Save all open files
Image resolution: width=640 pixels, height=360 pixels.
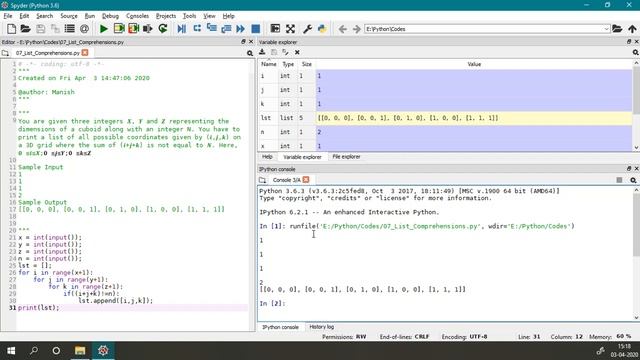[55, 29]
